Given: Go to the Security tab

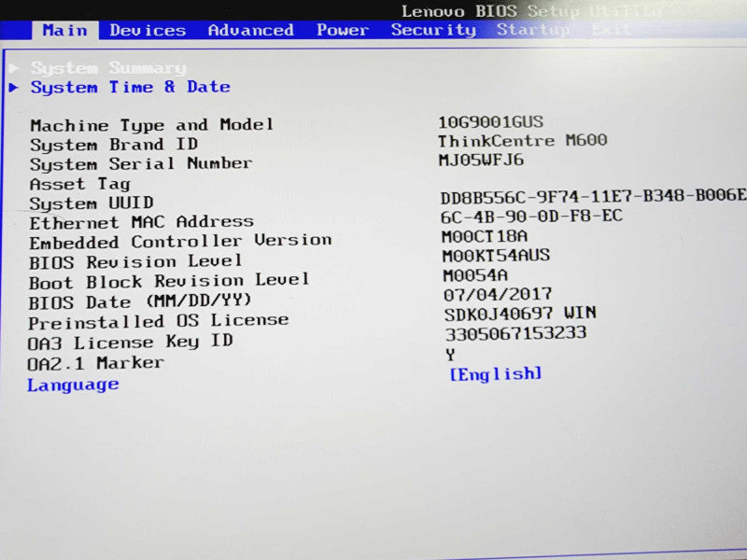Looking at the screenshot, I should [433, 30].
